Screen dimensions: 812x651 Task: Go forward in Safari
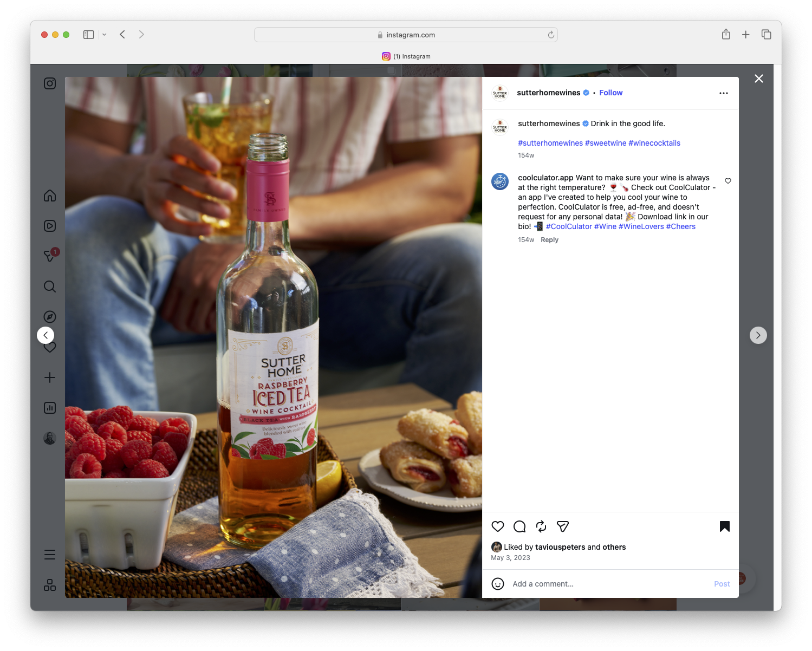click(141, 35)
